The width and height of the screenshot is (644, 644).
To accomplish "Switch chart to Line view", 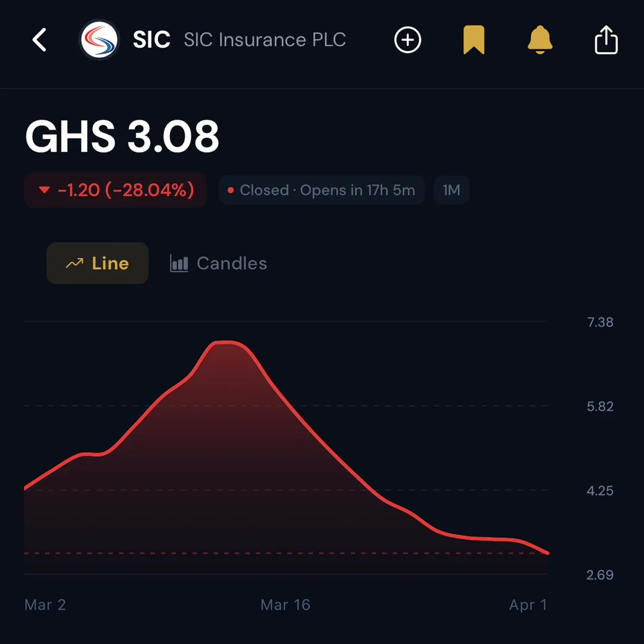I will pyautogui.click(x=97, y=263).
